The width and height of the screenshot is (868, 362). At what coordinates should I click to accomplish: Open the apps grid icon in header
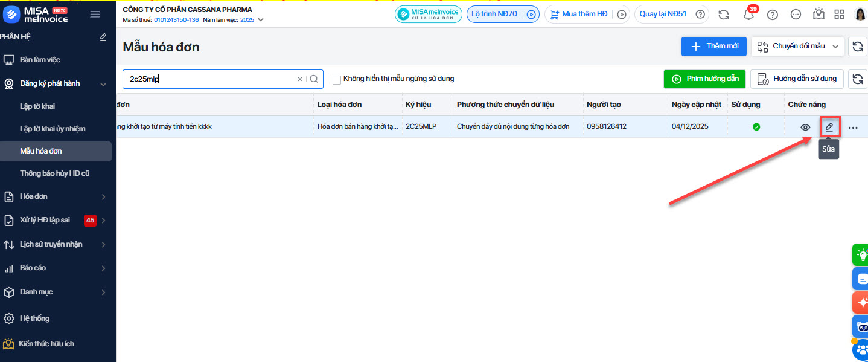[x=839, y=15]
